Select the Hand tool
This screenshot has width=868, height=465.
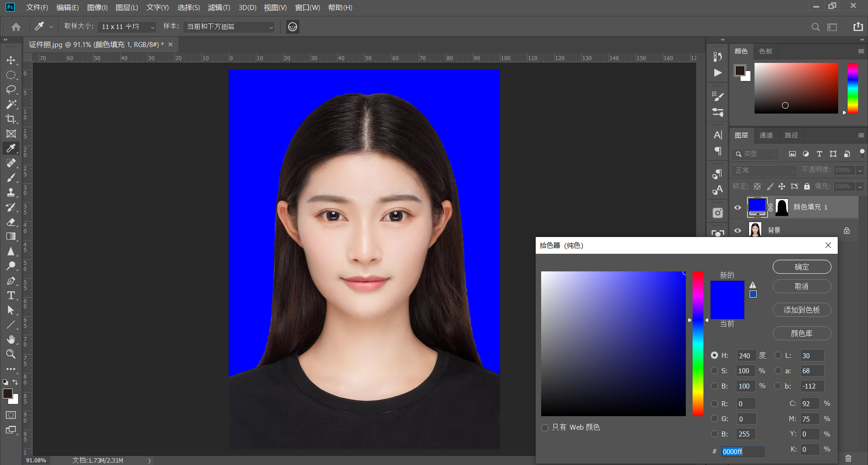point(11,339)
